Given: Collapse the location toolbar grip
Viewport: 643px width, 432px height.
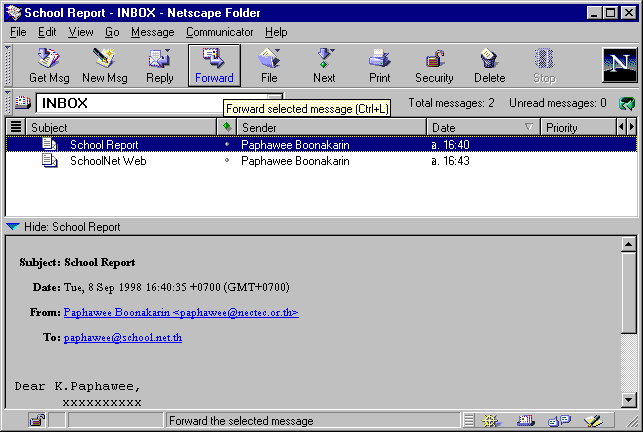Looking at the screenshot, I should click(7, 103).
